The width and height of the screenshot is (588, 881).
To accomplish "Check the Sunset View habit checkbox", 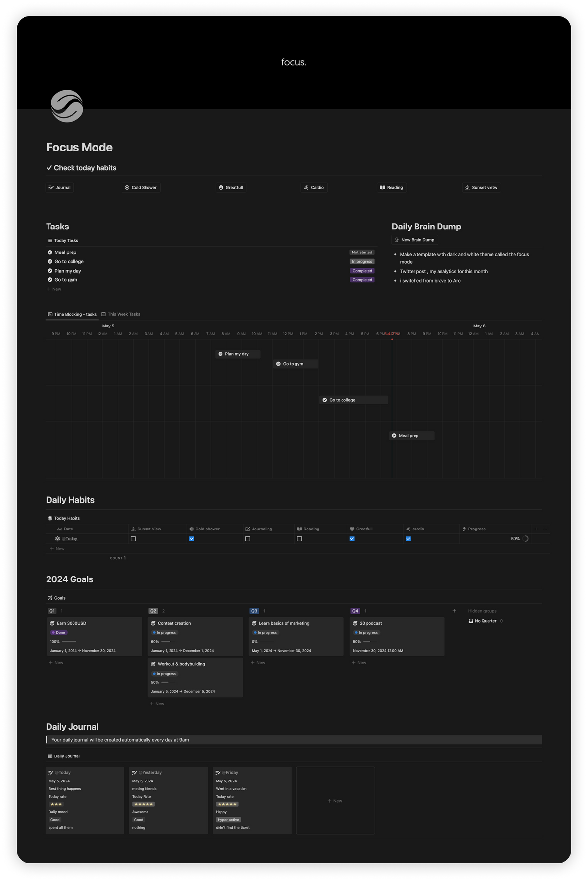I will pos(133,539).
